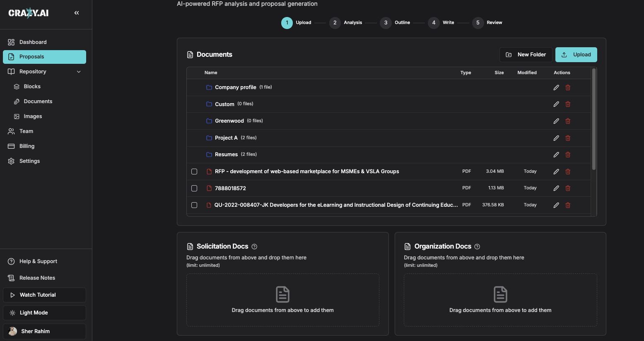Check the checkbox for the RFP marketplace PDF
This screenshot has width=644, height=341.
click(x=194, y=171)
